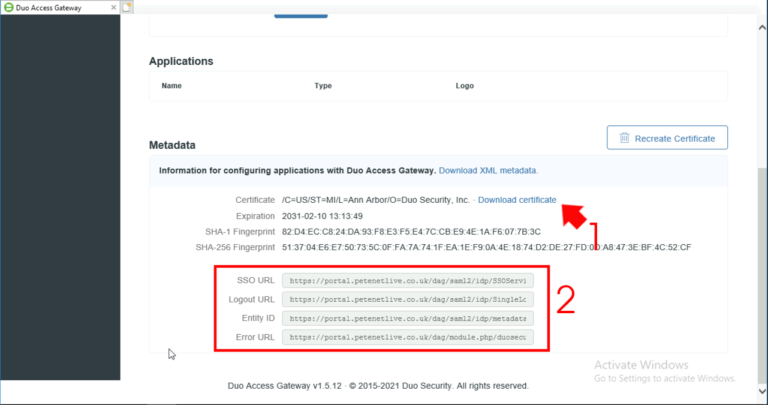
Task: Open the Download XML metadata link
Action: point(488,170)
